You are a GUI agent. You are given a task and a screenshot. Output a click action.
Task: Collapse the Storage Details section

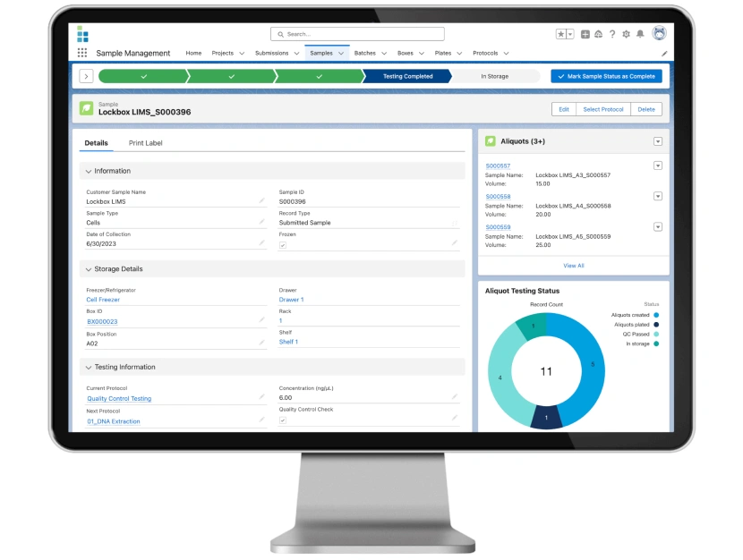coord(89,269)
